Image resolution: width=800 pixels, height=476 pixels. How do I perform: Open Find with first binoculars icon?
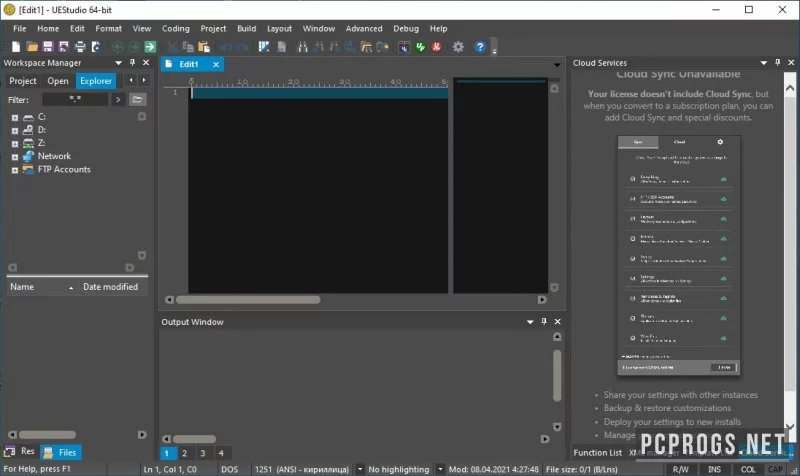coord(303,47)
